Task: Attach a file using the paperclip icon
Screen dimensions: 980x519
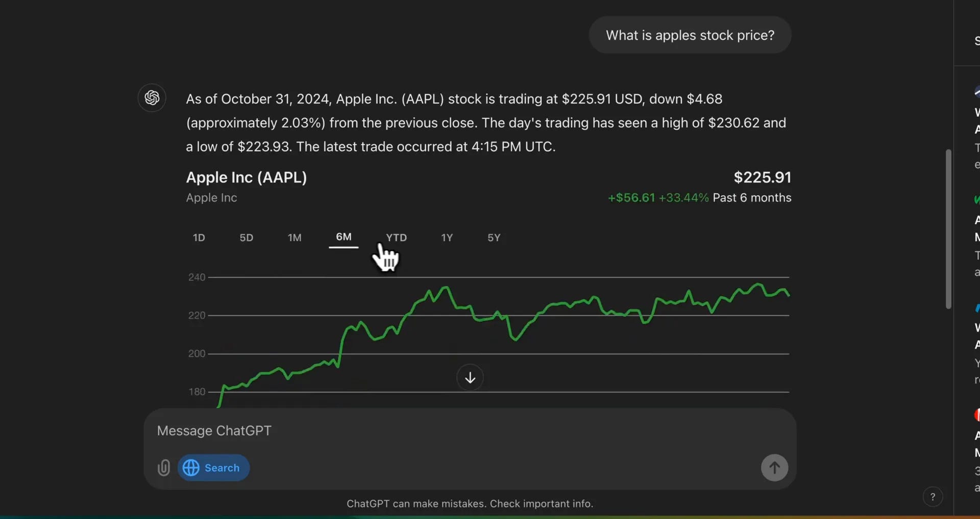Action: coord(163,467)
